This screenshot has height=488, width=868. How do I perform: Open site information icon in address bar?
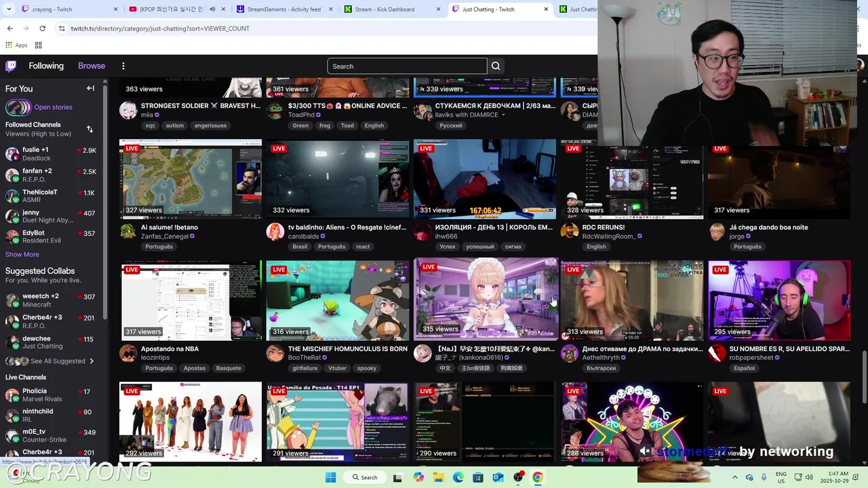pyautogui.click(x=62, y=28)
